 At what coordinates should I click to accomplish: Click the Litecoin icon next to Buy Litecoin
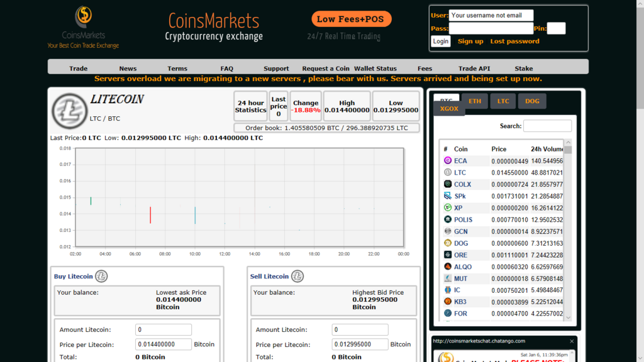click(x=101, y=277)
